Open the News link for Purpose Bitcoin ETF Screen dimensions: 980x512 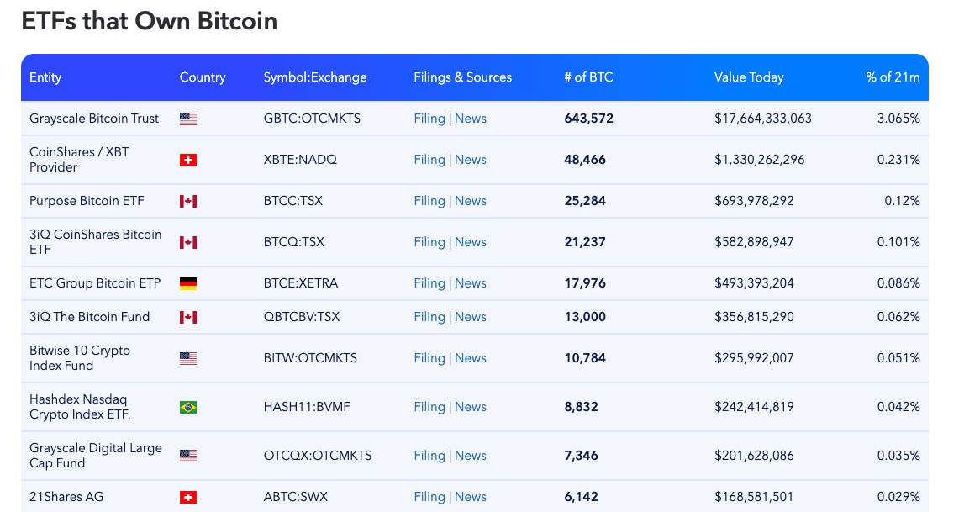click(x=471, y=201)
